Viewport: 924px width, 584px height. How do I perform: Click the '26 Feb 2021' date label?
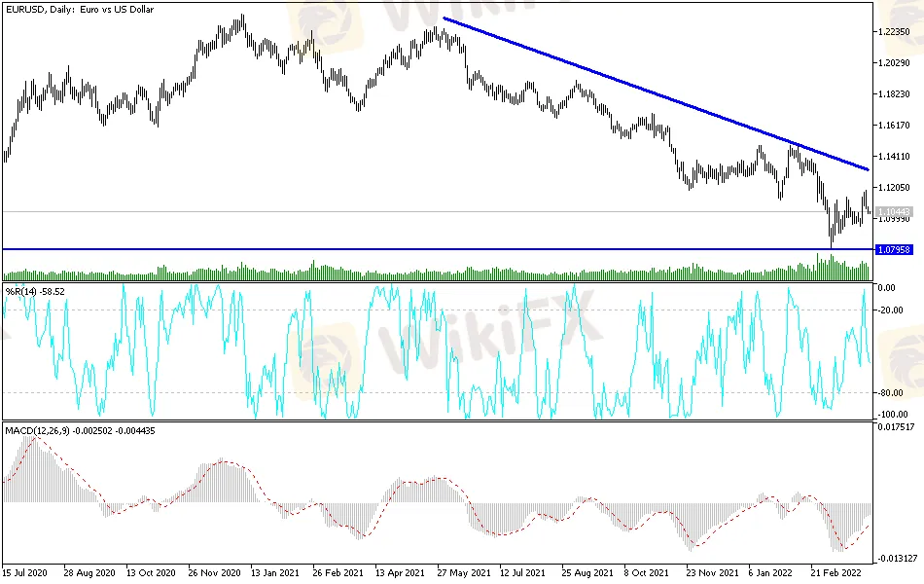click(x=338, y=572)
